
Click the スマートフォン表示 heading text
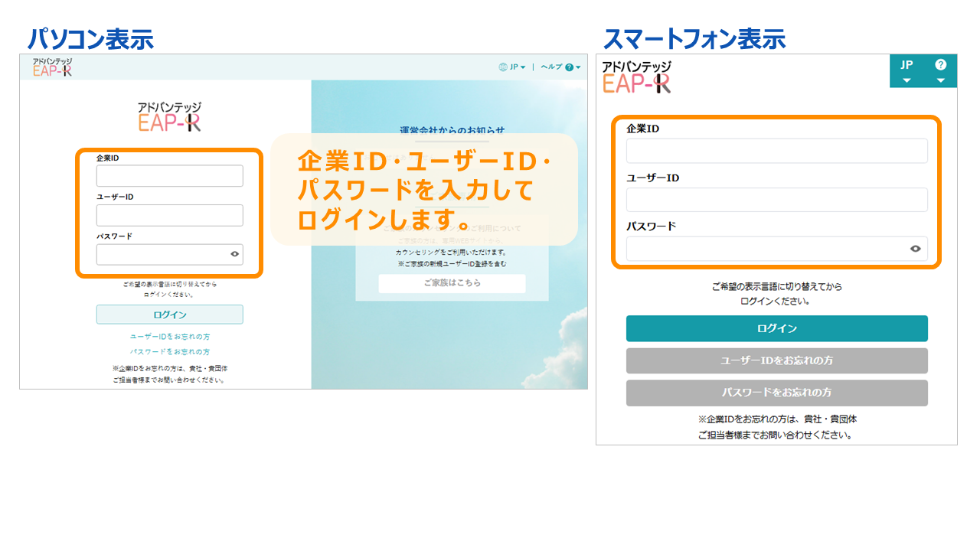694,38
